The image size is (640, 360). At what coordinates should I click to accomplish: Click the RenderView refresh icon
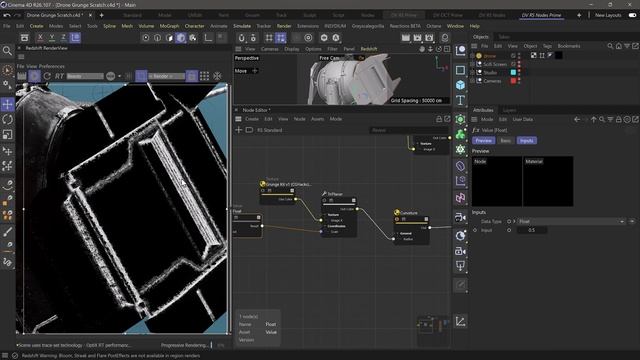click(47, 76)
